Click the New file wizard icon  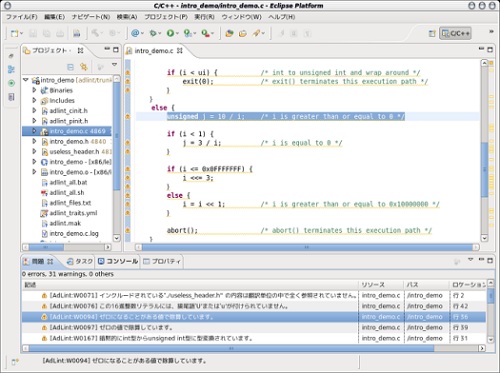[x=14, y=33]
